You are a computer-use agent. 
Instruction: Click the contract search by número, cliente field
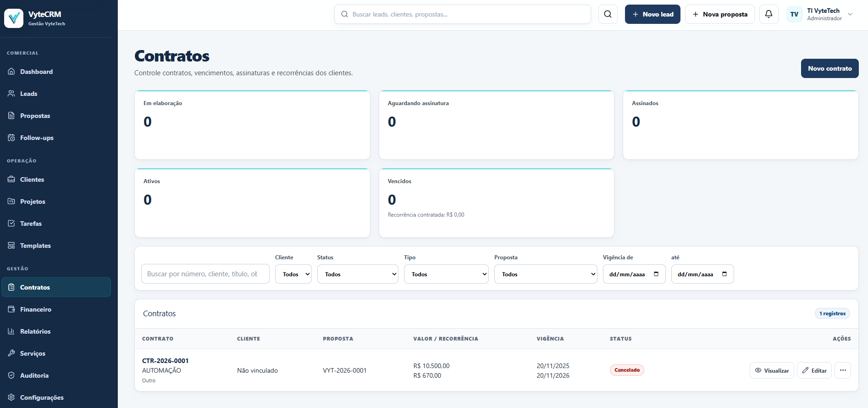(205, 274)
